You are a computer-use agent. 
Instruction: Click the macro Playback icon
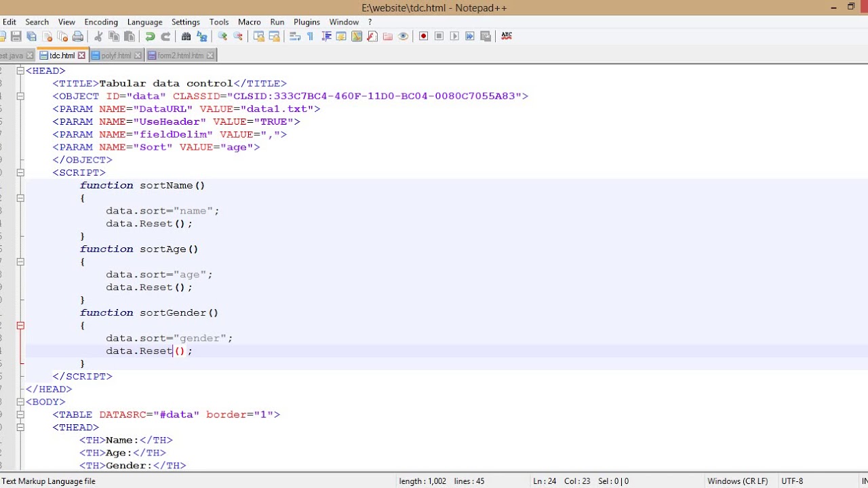pos(454,36)
